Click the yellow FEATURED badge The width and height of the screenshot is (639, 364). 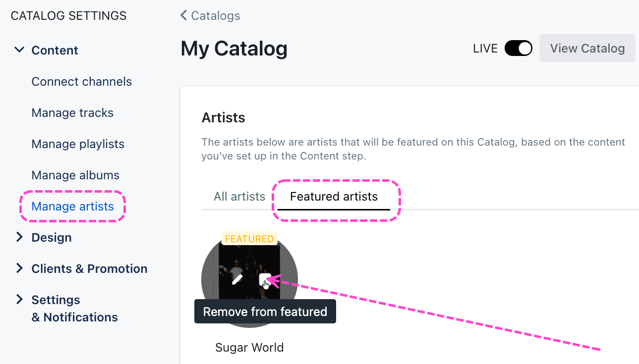click(249, 239)
